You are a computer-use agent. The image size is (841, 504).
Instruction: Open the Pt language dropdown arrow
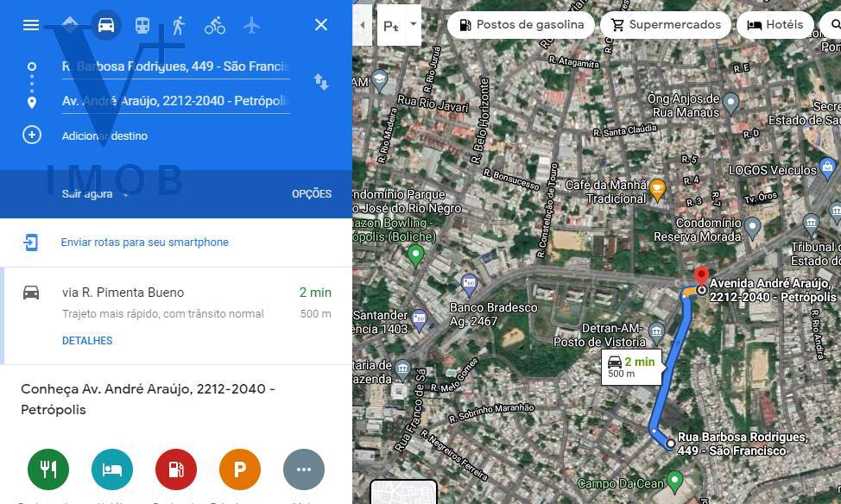tap(413, 25)
